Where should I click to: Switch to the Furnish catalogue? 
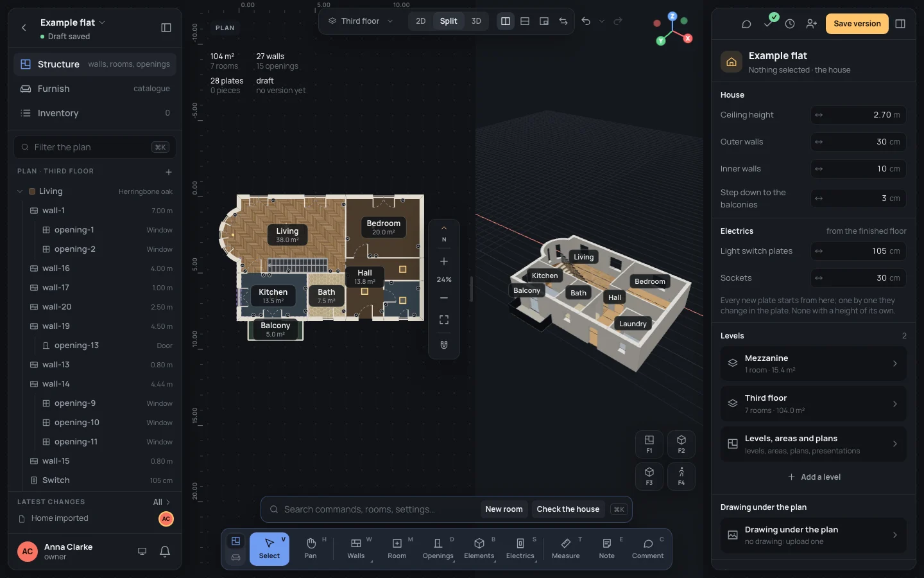coord(95,89)
